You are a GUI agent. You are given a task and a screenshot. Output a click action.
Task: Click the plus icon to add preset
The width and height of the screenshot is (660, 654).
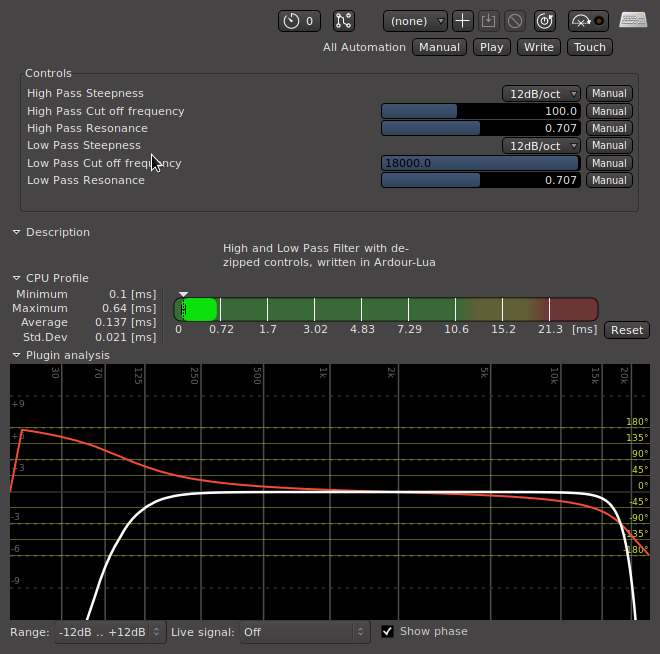coord(463,21)
